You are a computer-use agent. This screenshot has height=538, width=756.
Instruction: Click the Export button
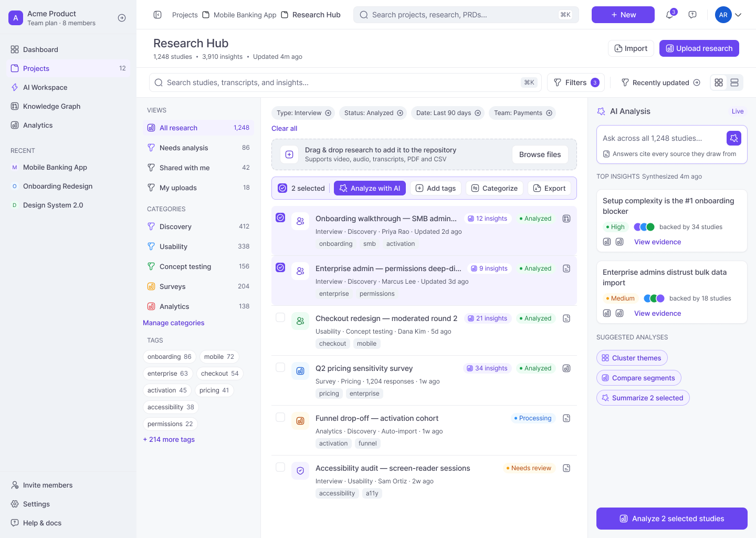click(x=550, y=188)
